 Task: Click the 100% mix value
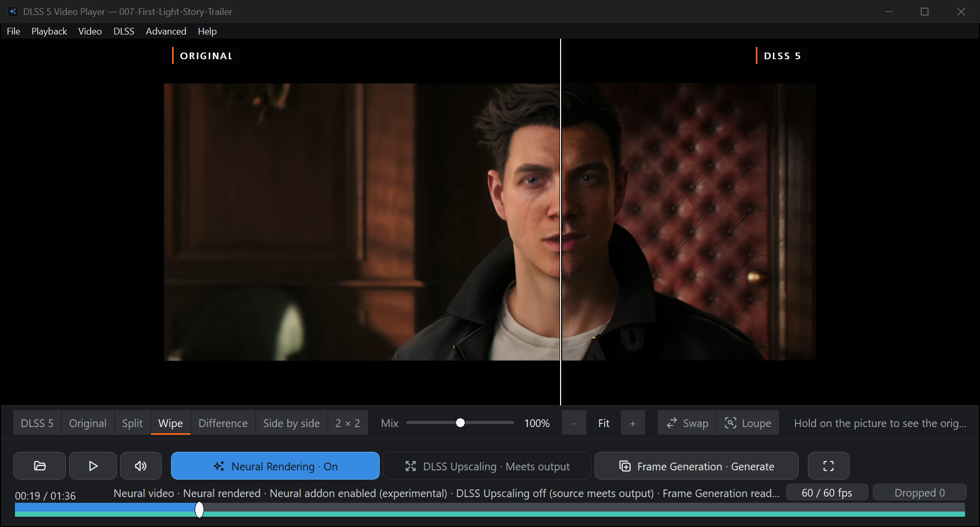coord(537,423)
